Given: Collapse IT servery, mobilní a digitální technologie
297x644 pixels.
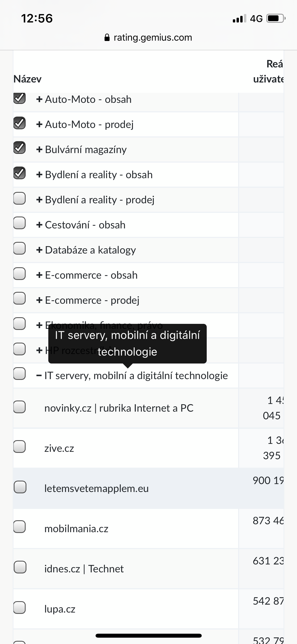Looking at the screenshot, I should click(x=39, y=376).
